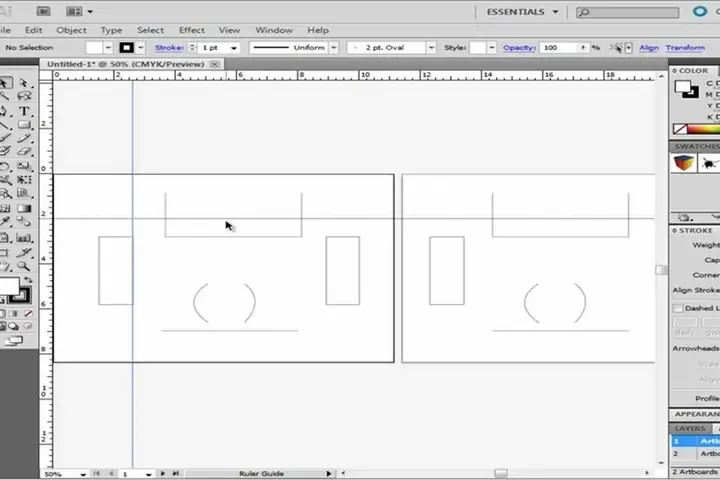Viewport: 720px width, 480px height.
Task: Select the Lasso tool
Action: (23, 96)
